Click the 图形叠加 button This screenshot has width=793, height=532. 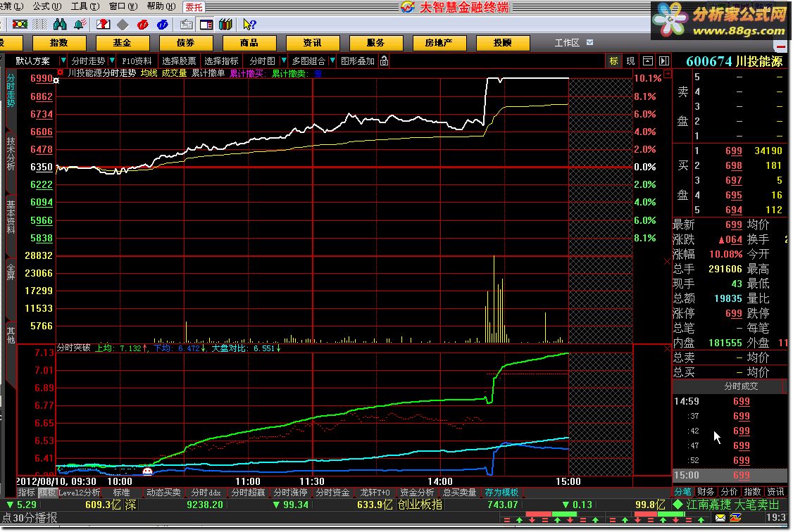[358, 61]
